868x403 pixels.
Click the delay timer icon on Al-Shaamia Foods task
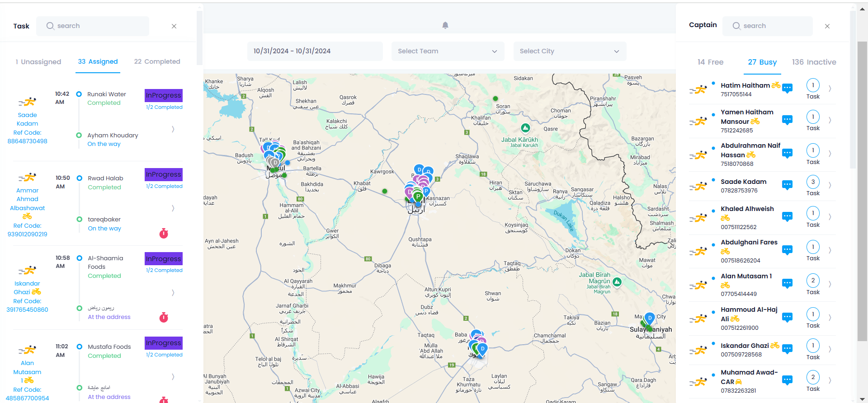click(x=164, y=317)
